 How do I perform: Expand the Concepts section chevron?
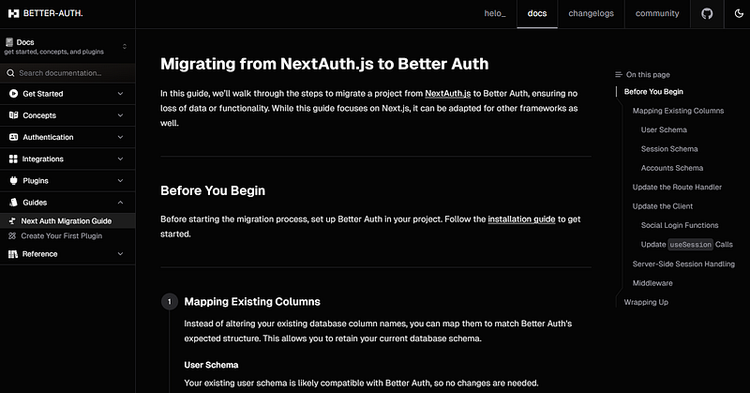[x=121, y=115]
